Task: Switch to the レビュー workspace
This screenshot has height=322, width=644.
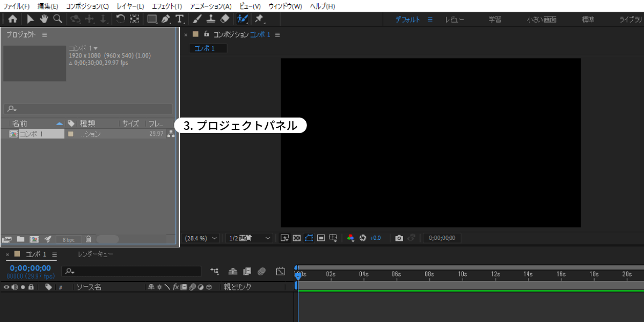Action: pyautogui.click(x=455, y=19)
